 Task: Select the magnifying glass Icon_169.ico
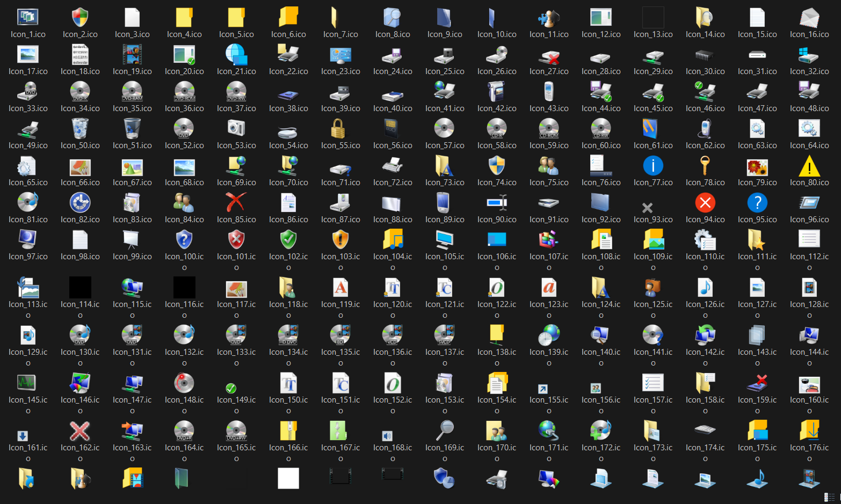(445, 431)
